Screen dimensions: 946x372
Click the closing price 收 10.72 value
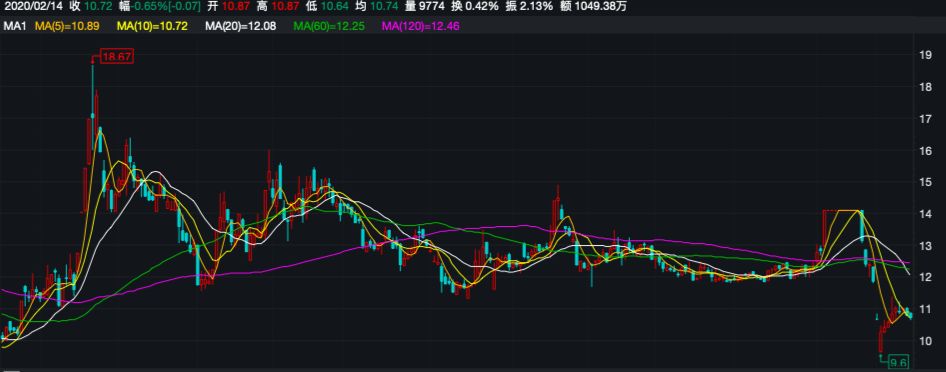pos(90,7)
